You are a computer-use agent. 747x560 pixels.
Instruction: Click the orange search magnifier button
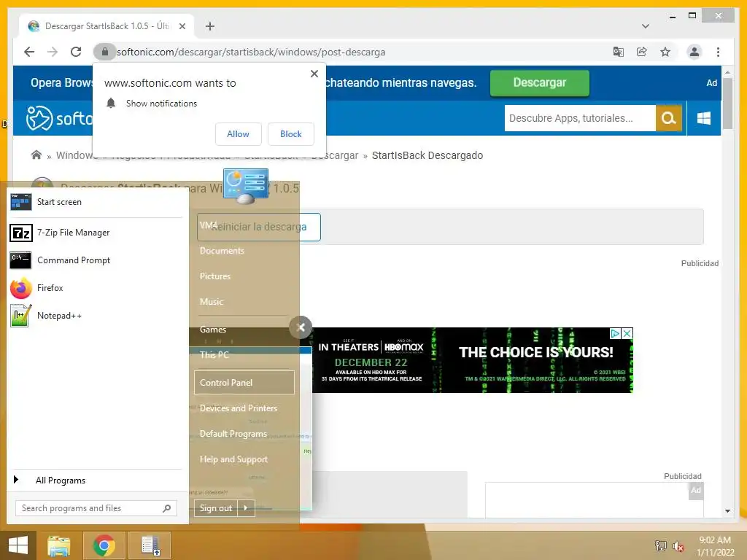click(x=669, y=118)
